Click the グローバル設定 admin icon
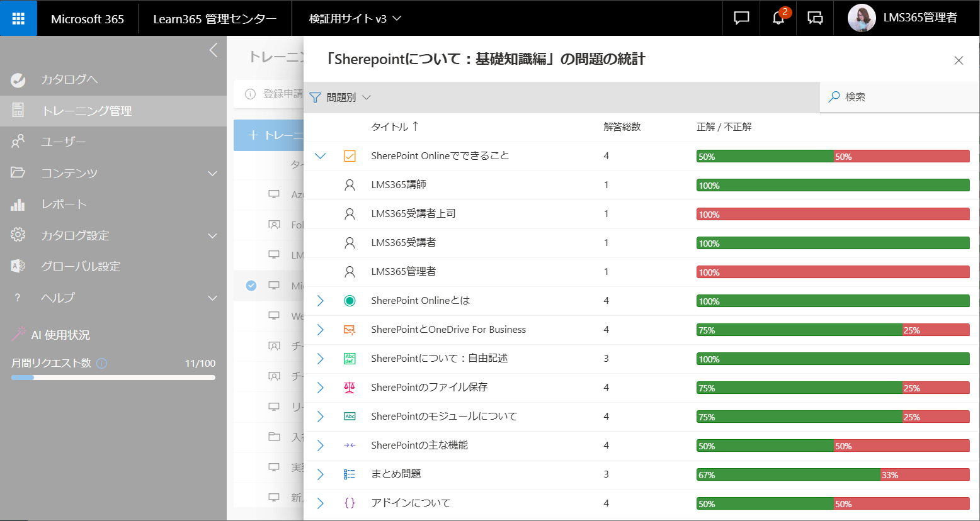The height and width of the screenshot is (521, 980). pyautogui.click(x=18, y=266)
